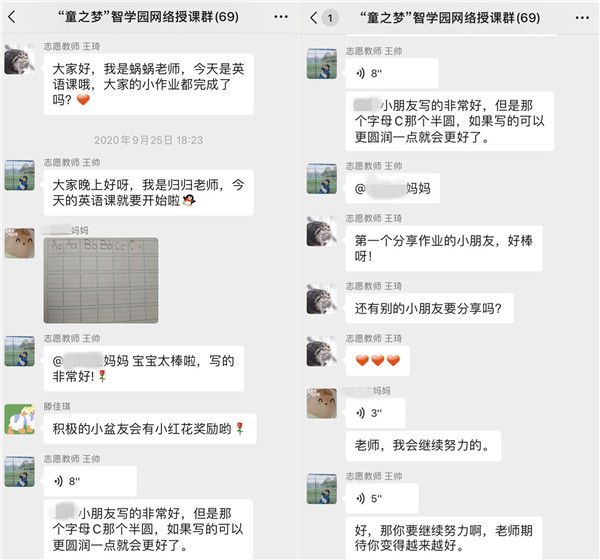This screenshot has height=560, width=600.
Task: Tap the parent's brown round avatar next to homework photo
Action: tap(20, 243)
